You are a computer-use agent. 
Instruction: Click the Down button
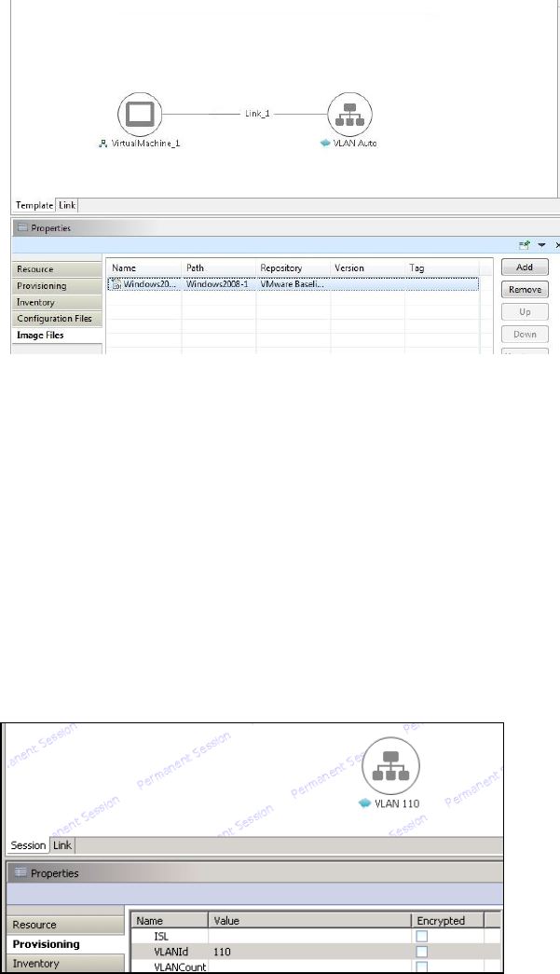click(x=525, y=335)
